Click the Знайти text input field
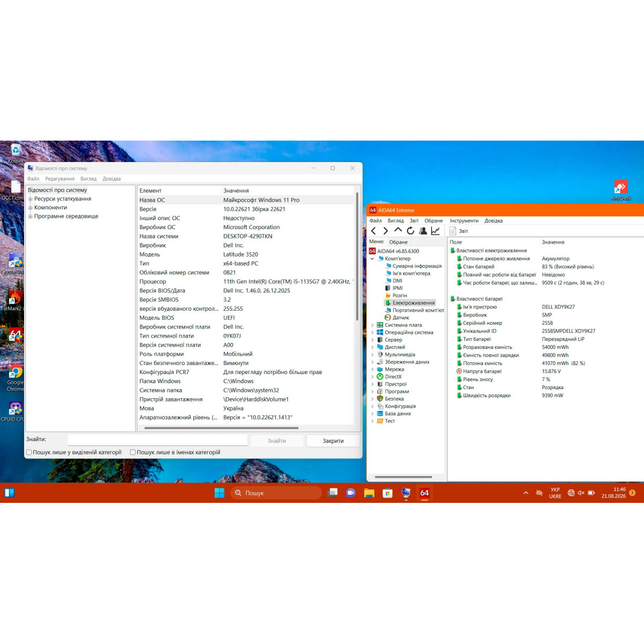Image resolution: width=644 pixels, height=644 pixels. pos(158,440)
